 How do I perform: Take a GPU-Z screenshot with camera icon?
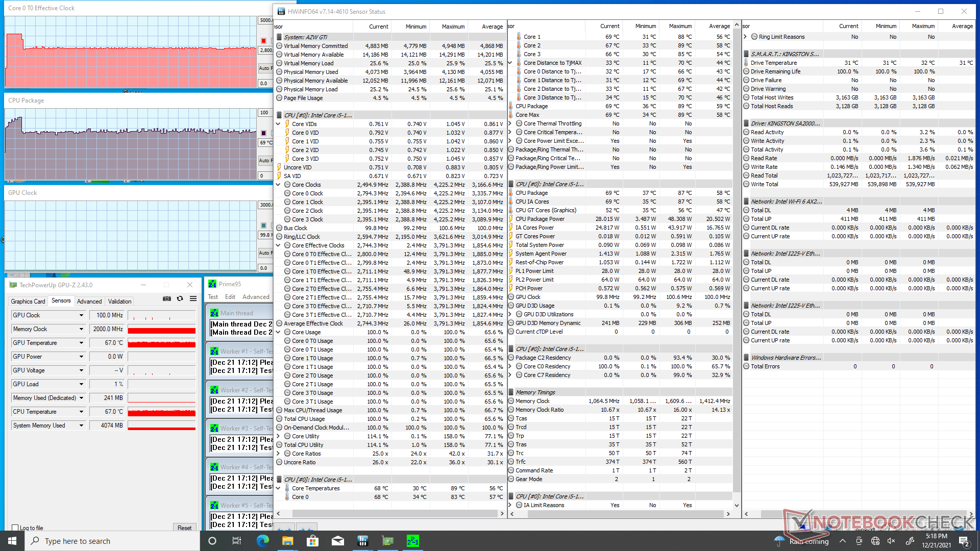[x=167, y=299]
